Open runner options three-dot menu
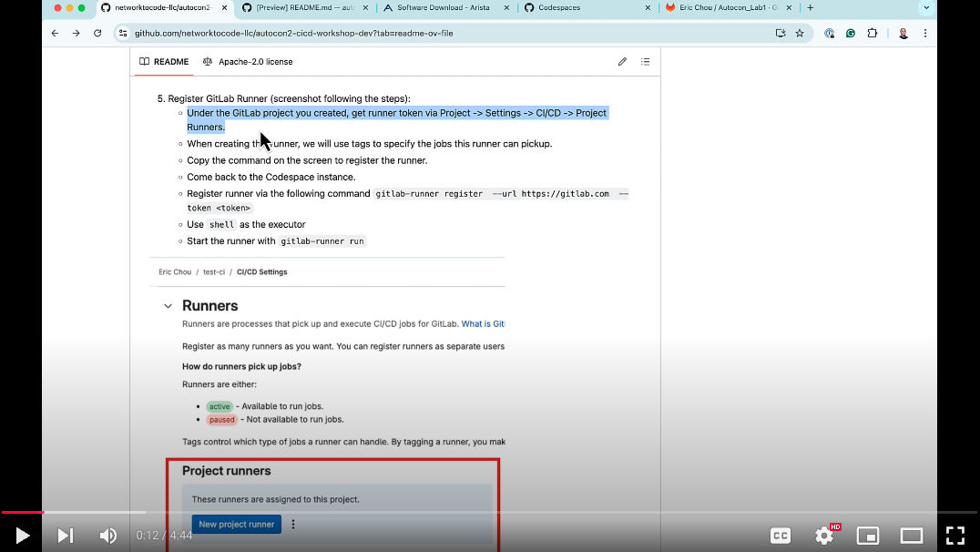 coord(293,525)
